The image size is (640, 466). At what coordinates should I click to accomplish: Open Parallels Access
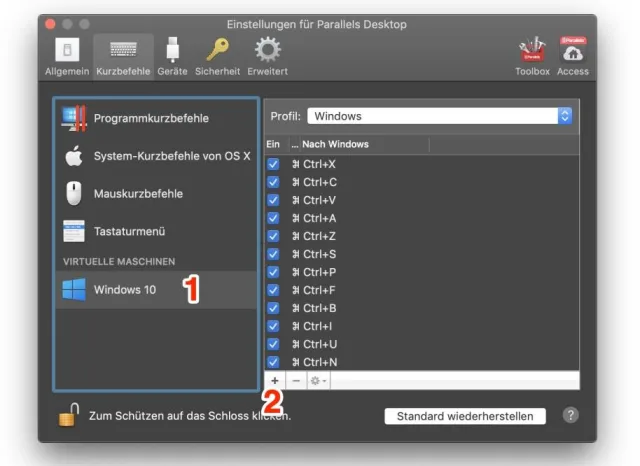(573, 57)
